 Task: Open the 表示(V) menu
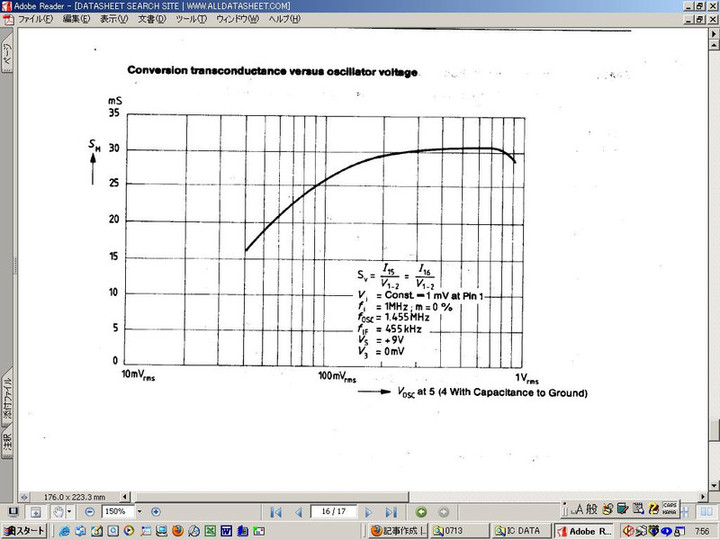[114, 19]
